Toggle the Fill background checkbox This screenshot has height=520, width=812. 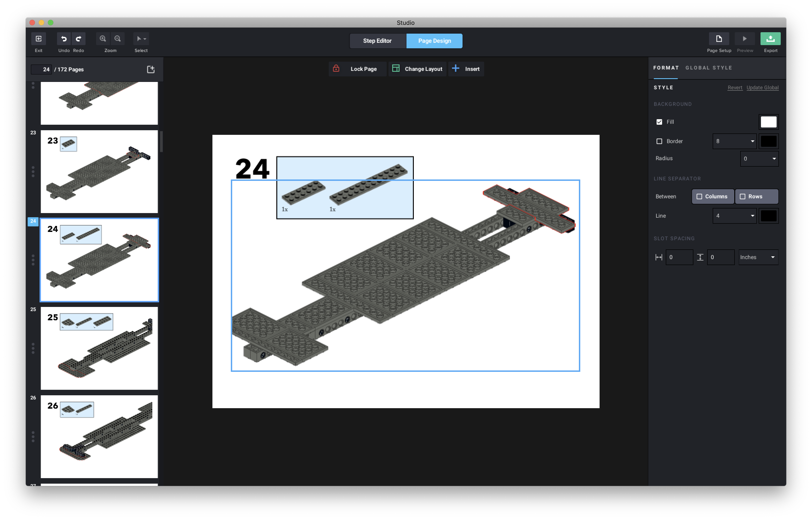[x=659, y=122]
